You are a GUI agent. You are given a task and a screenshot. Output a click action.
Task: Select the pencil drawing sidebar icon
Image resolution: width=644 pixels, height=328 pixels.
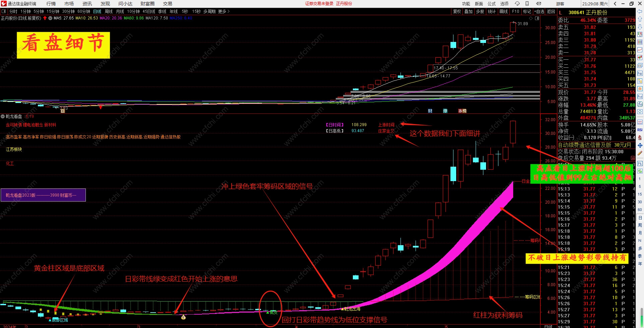point(640,153)
